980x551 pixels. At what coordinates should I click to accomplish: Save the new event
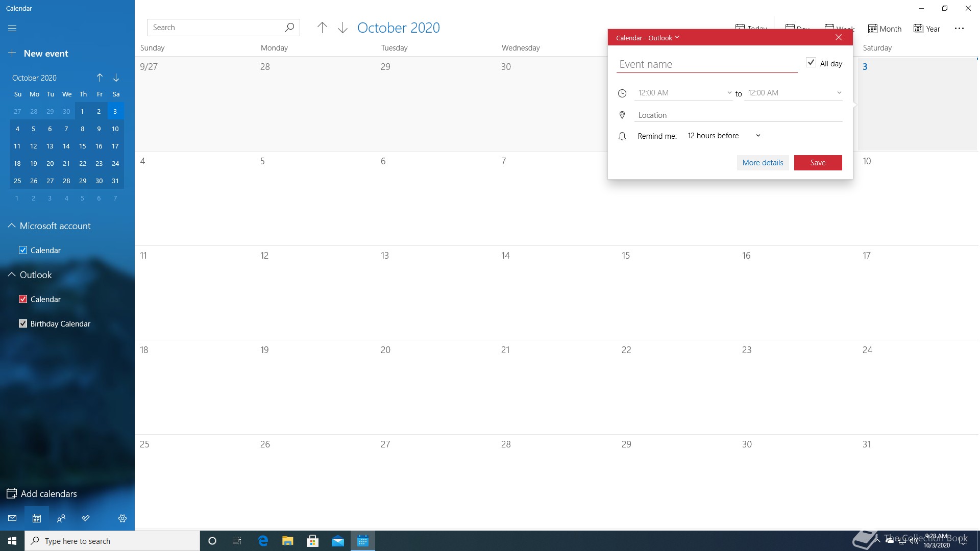pyautogui.click(x=818, y=163)
